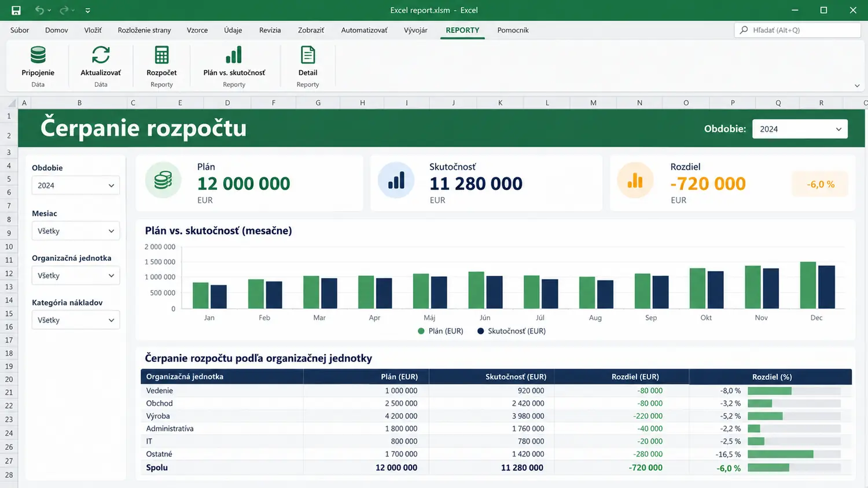The height and width of the screenshot is (488, 868).
Task: Open the Rozpočet report icon
Action: point(161,55)
